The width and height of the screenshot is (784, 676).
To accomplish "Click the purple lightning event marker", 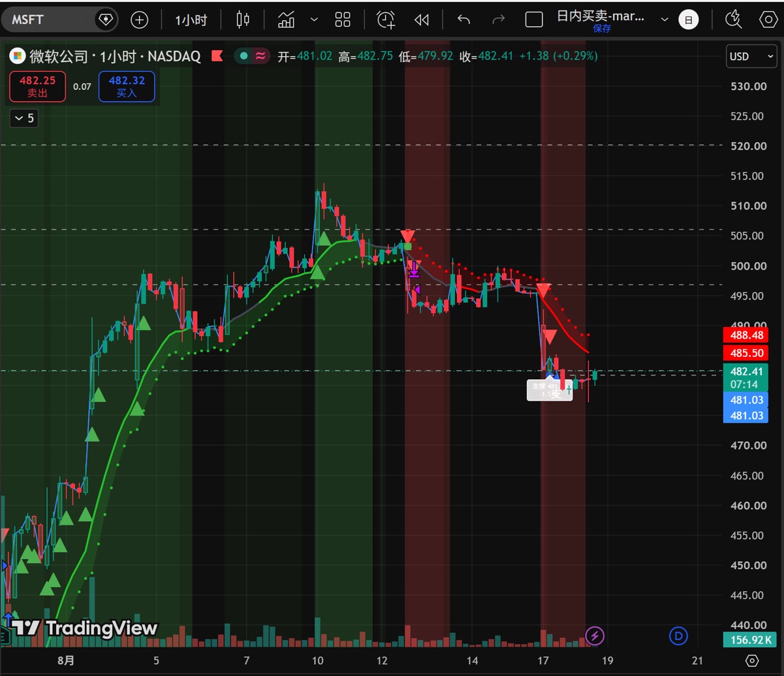I will (x=594, y=635).
